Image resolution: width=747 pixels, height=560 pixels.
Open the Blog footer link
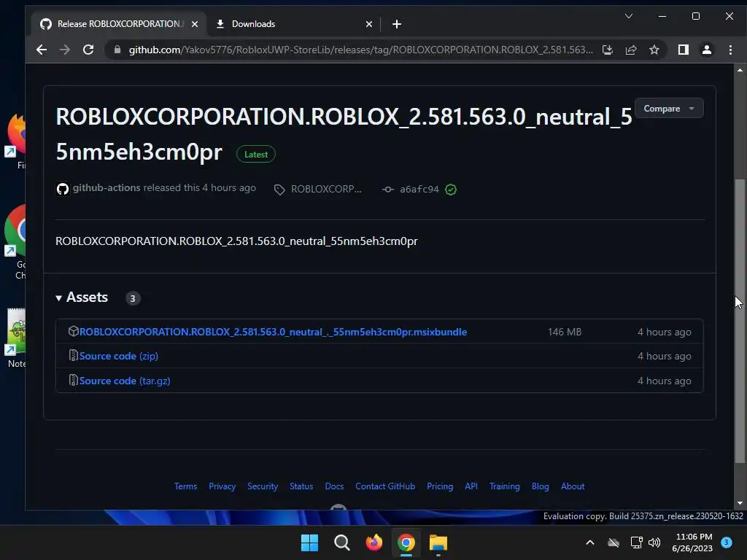541,486
